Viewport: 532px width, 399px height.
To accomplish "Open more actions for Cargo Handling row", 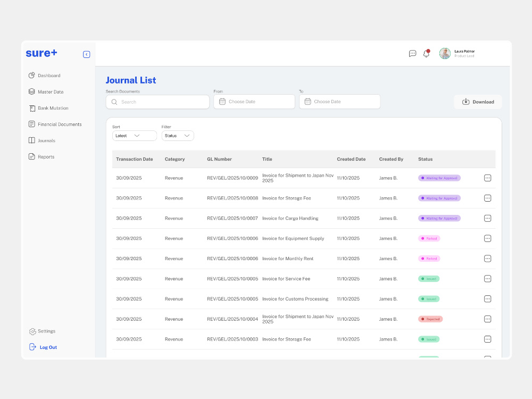I will pos(487,218).
